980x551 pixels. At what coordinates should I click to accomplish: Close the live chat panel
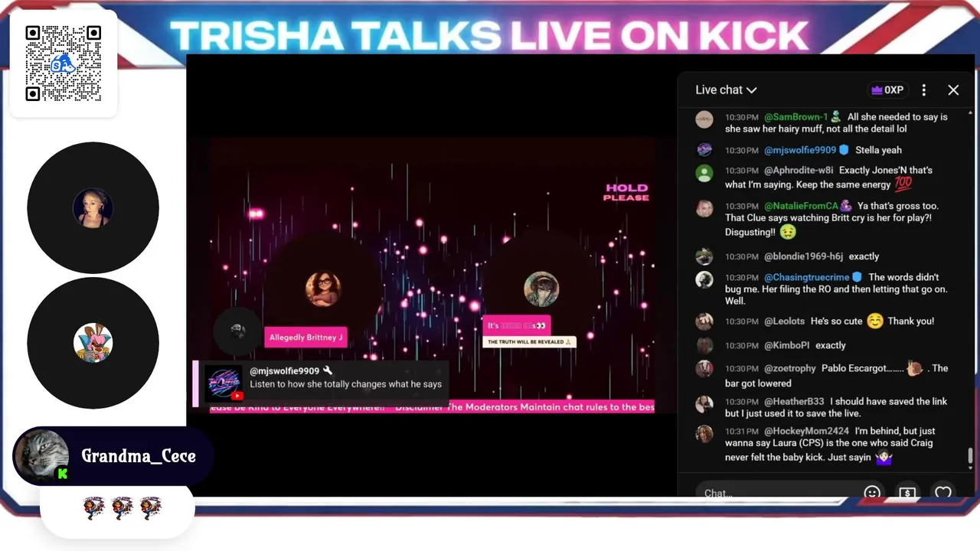click(953, 90)
